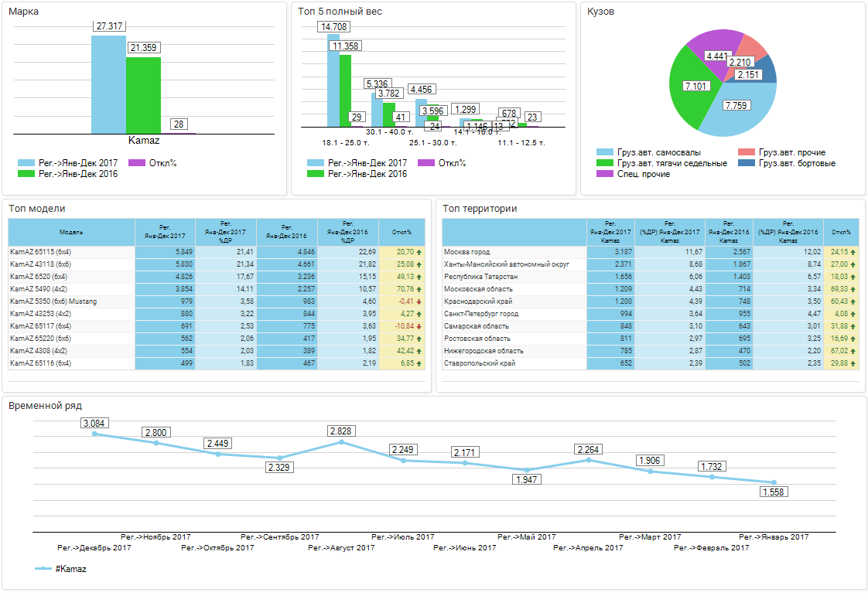Click the 30.1 - 40.0 т. axis label
This screenshot has height=613, width=868.
click(x=390, y=131)
